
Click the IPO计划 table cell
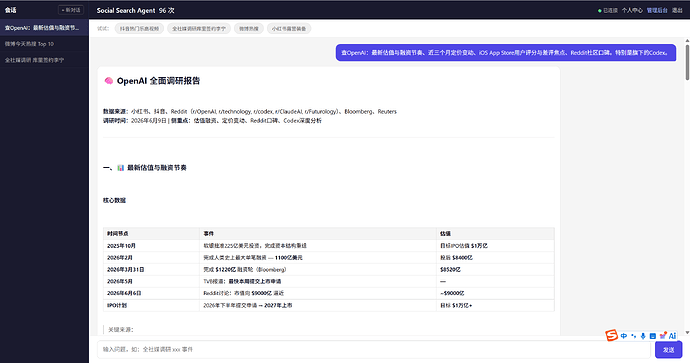151,305
